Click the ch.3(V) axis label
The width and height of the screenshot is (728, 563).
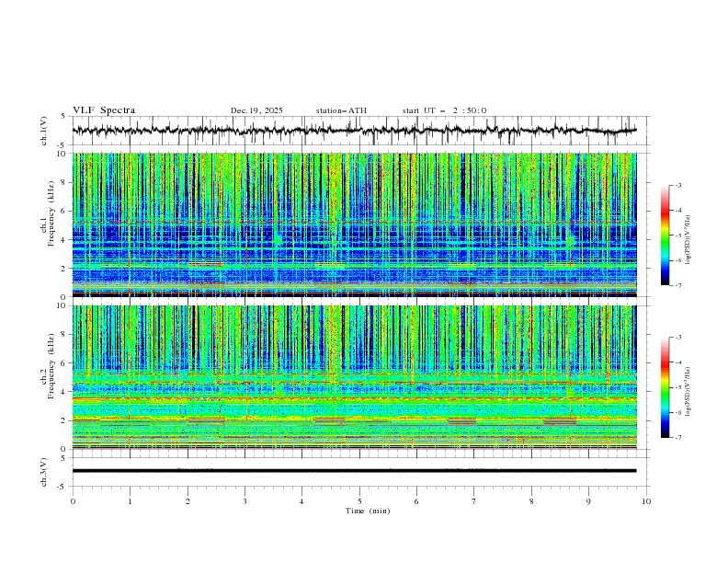[x=46, y=471]
